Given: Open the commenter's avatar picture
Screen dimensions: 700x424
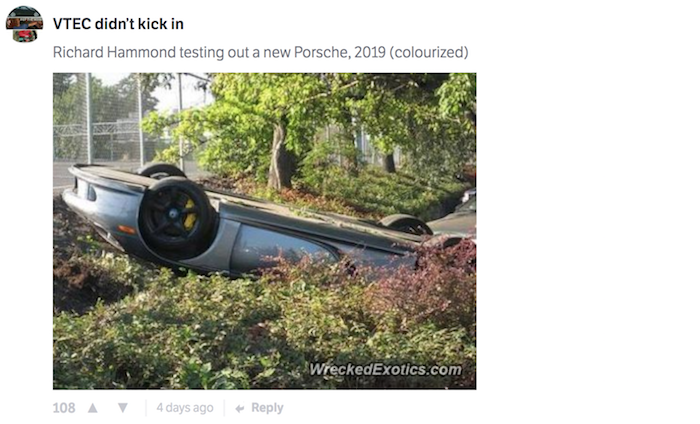Looking at the screenshot, I should pos(24,24).
